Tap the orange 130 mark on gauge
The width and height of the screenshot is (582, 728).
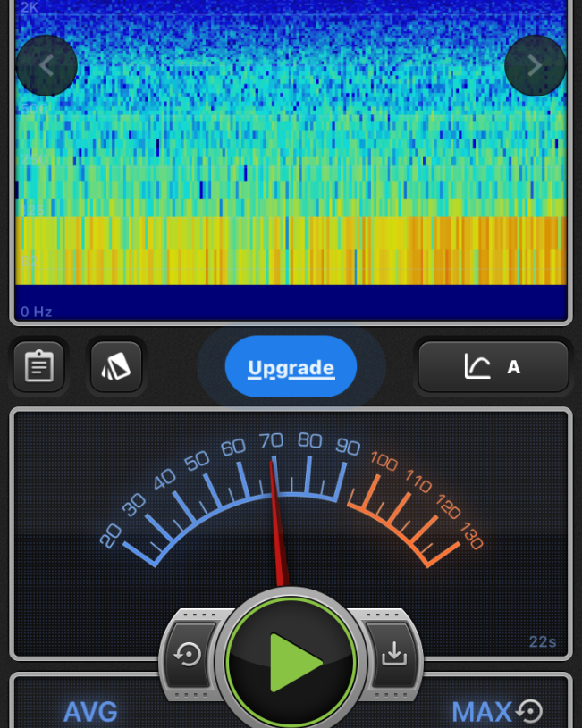click(x=471, y=540)
